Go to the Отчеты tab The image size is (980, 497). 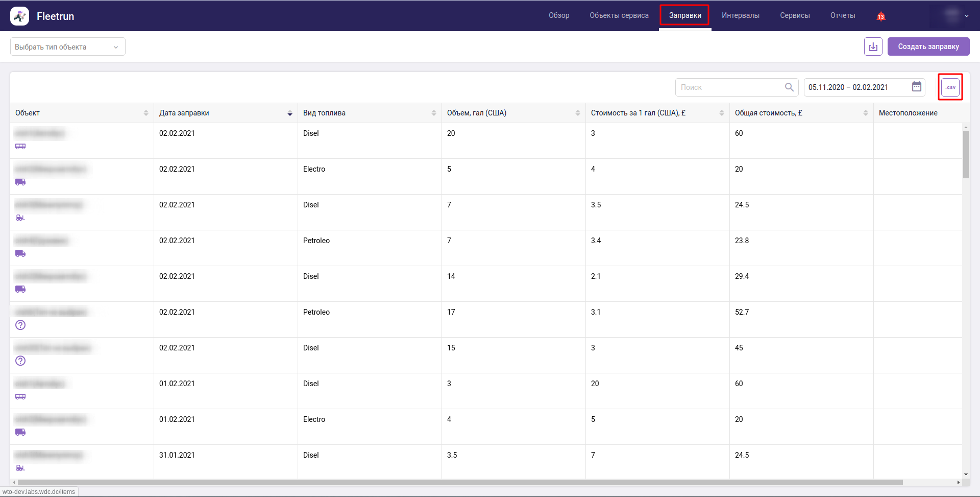842,16
